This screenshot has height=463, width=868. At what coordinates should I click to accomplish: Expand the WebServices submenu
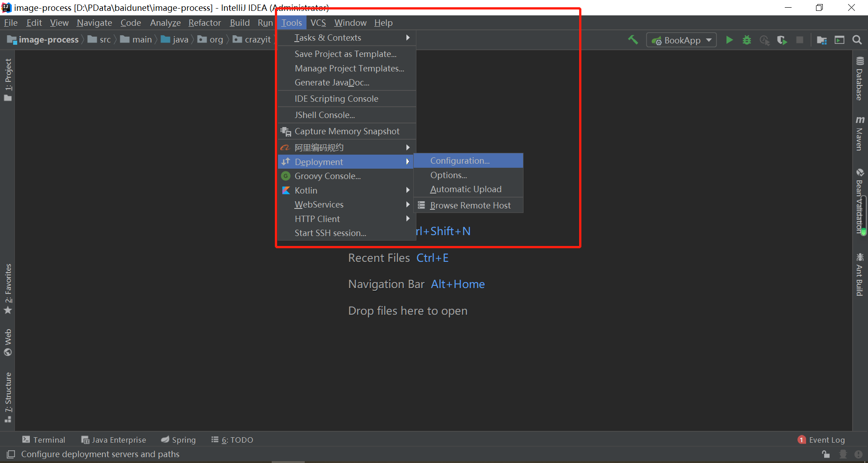coord(408,204)
